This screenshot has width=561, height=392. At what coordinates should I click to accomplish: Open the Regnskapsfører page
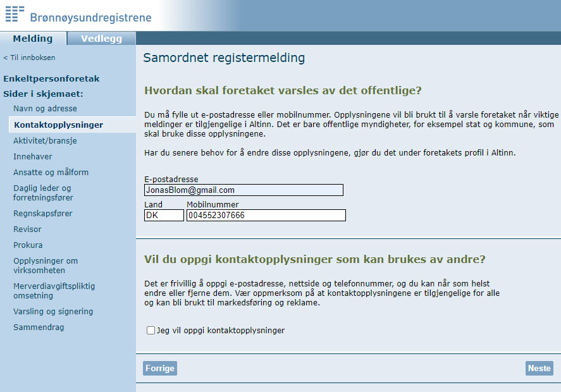coord(43,213)
